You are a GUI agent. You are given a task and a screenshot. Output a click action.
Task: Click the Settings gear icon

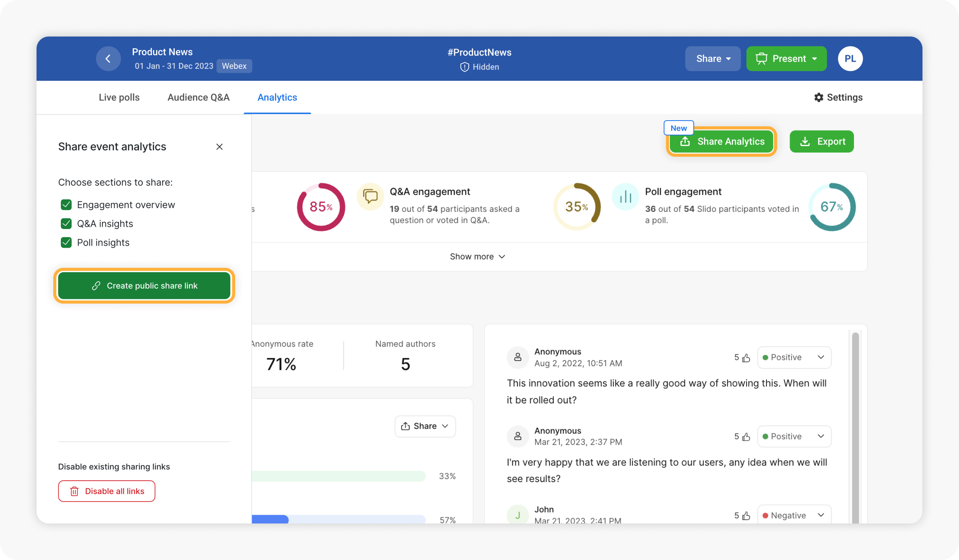(x=819, y=97)
